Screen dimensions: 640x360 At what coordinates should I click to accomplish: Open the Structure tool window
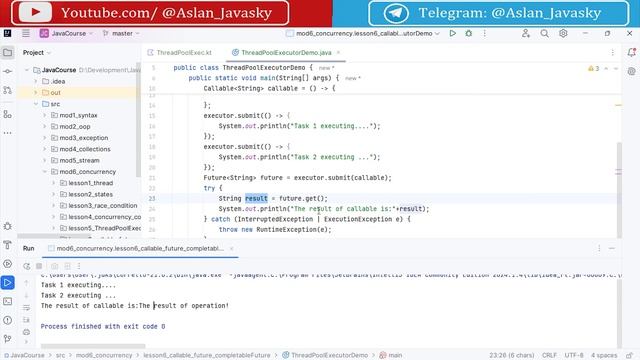pos(7,114)
